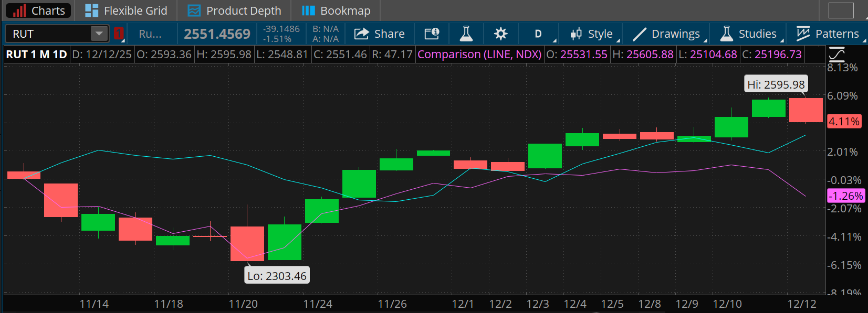Open the Charts tab
The image size is (868, 313).
coord(38,10)
